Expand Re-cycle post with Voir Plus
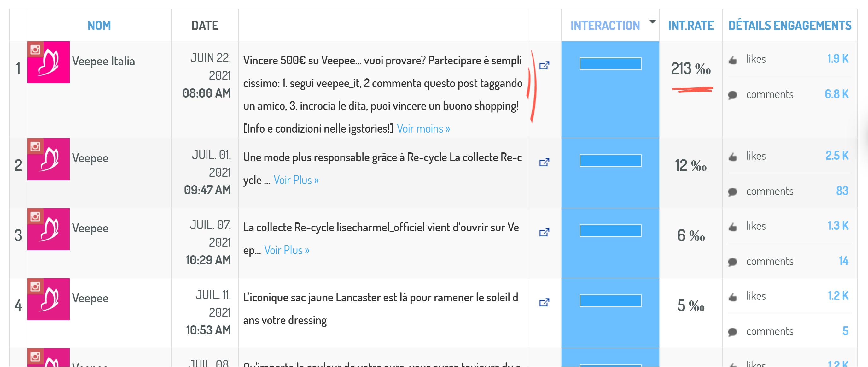This screenshot has height=367, width=868. (x=296, y=180)
